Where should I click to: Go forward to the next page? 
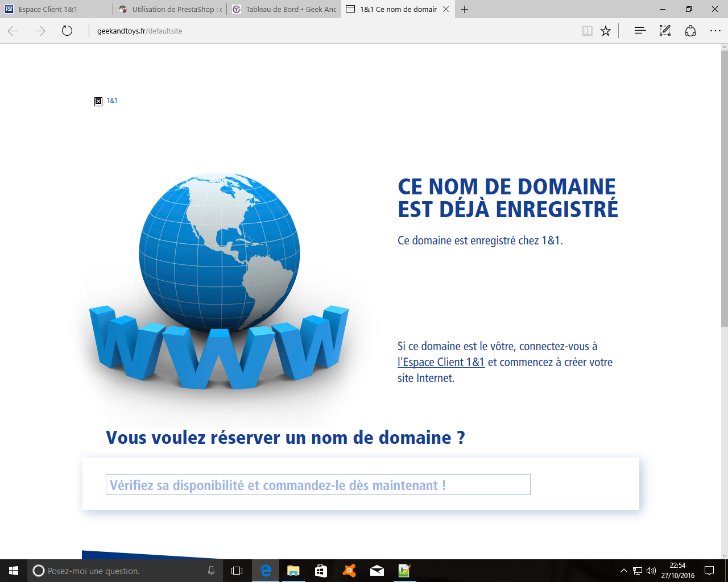pyautogui.click(x=40, y=31)
